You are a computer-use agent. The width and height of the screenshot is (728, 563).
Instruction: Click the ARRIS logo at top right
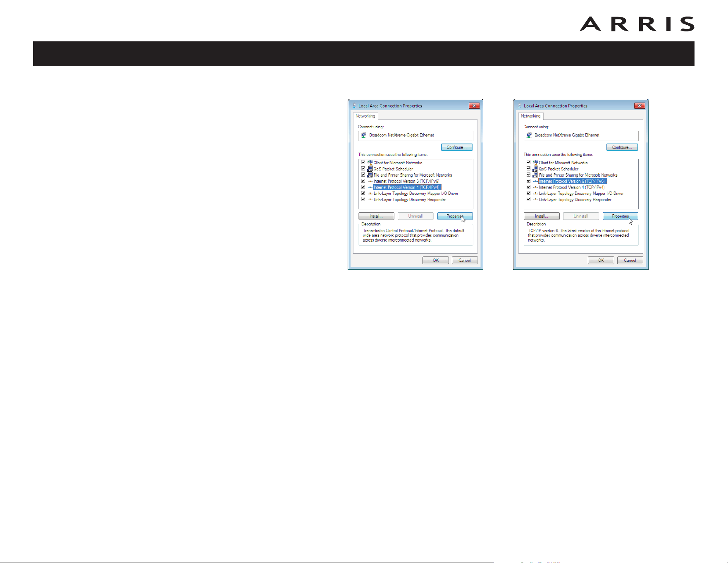[x=637, y=24]
